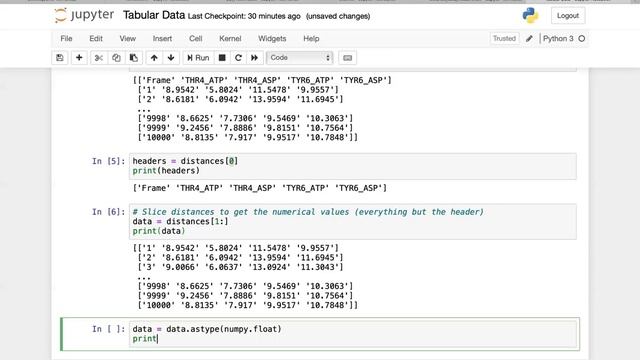Image resolution: width=640 pixels, height=360 pixels.
Task: Click the headers output line under In [5]
Action: point(260,188)
